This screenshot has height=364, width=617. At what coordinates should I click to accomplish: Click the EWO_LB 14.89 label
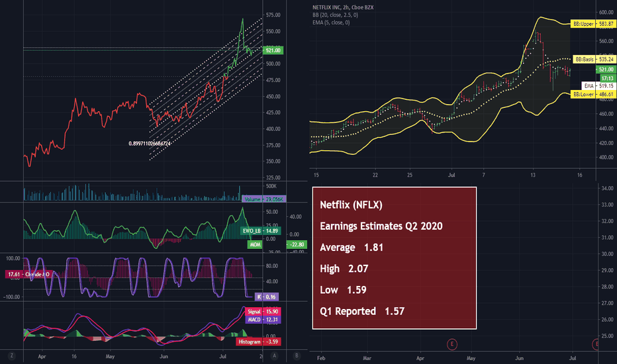(260, 231)
